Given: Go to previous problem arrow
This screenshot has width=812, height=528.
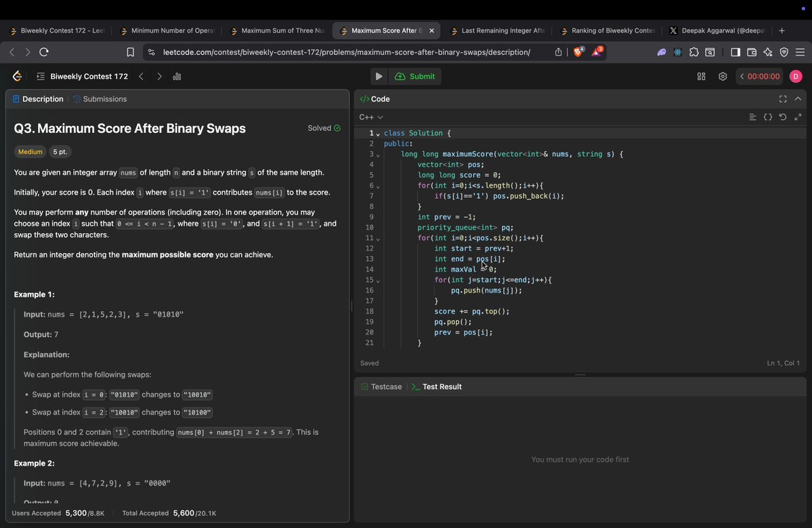Looking at the screenshot, I should tap(141, 76).
